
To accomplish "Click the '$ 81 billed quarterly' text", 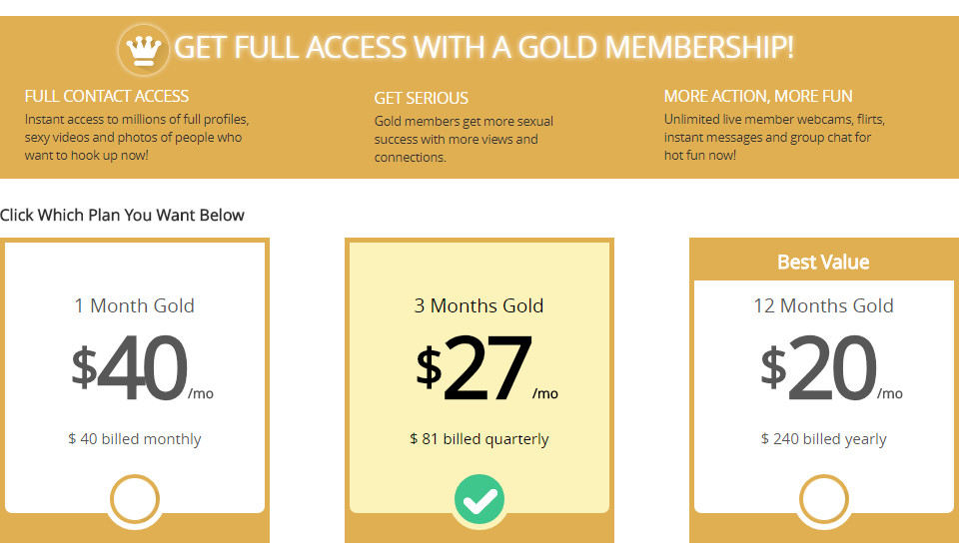I will pos(479,439).
